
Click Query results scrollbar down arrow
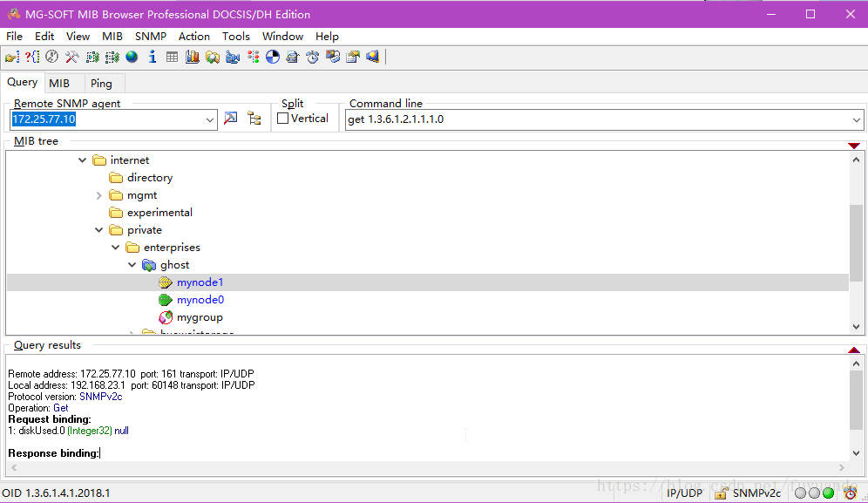coord(857,453)
